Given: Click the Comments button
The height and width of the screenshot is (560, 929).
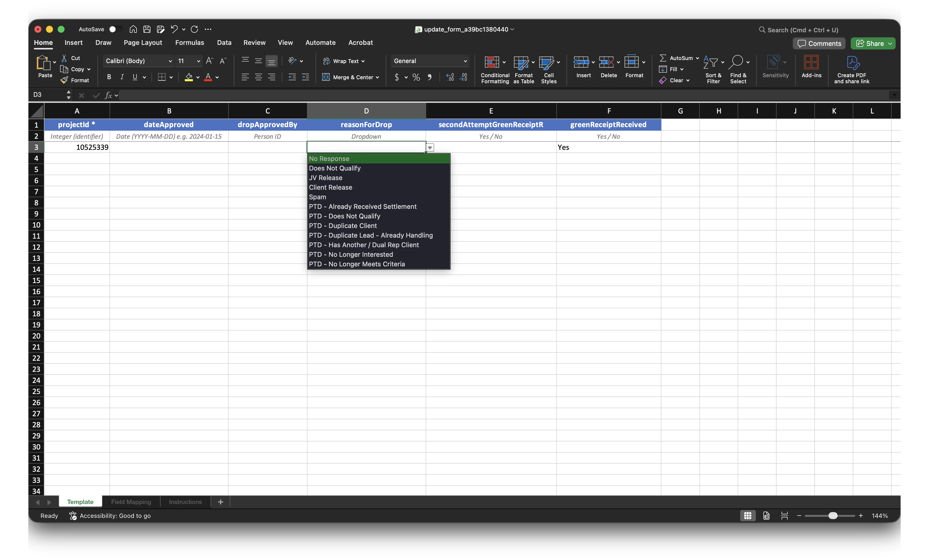Looking at the screenshot, I should pos(818,43).
